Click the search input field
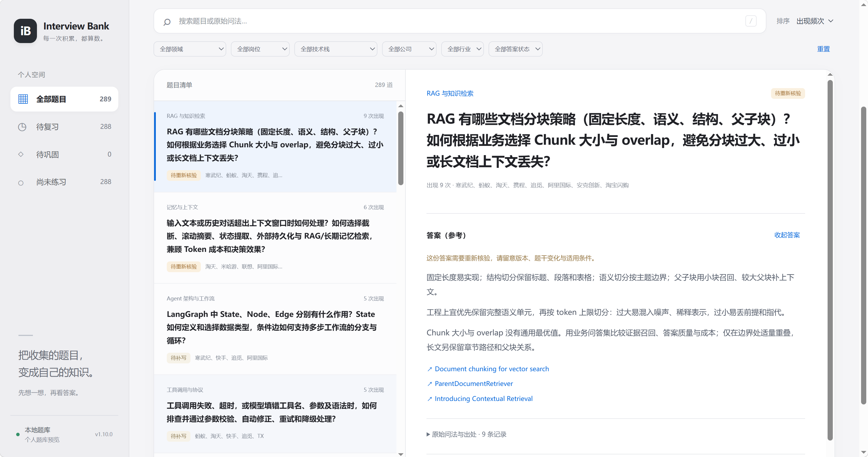868x457 pixels. 460,21
